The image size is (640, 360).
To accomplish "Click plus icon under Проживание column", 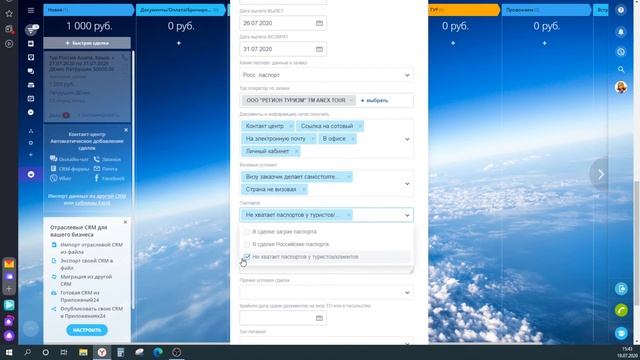I will pyautogui.click(x=544, y=43).
